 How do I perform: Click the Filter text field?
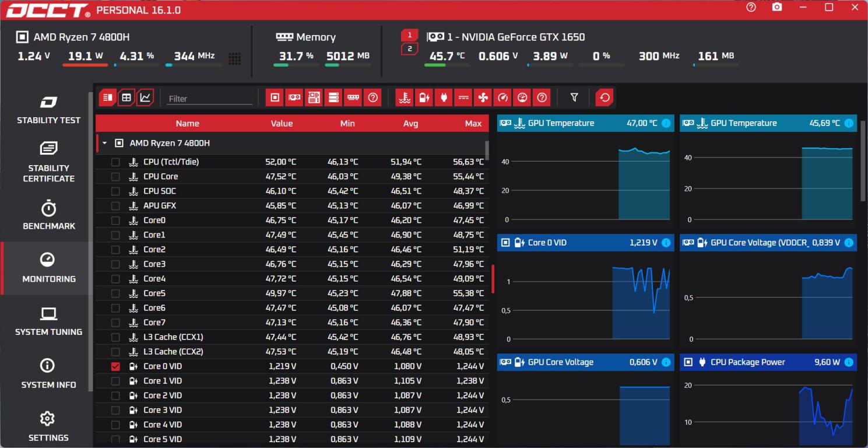coord(209,99)
